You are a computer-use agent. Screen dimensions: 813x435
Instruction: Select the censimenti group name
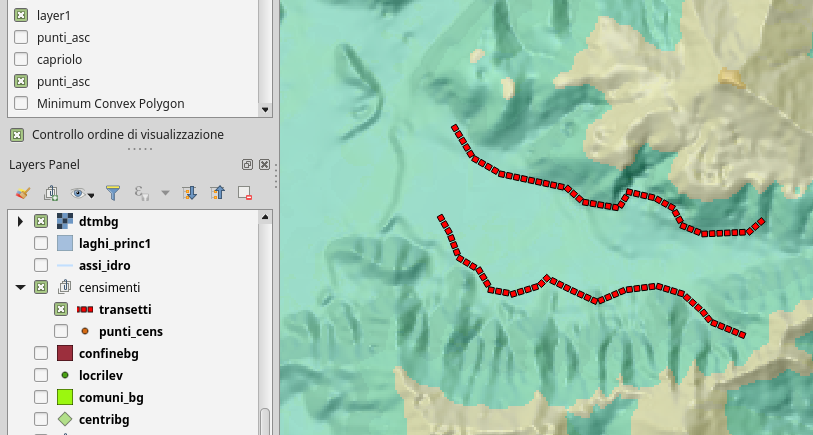(109, 287)
